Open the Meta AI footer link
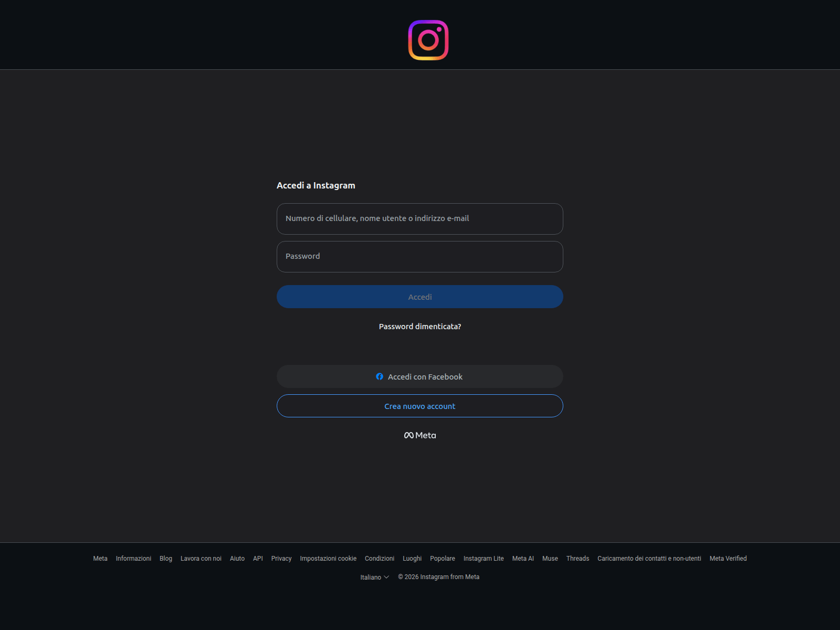This screenshot has width=840, height=630. (x=523, y=559)
